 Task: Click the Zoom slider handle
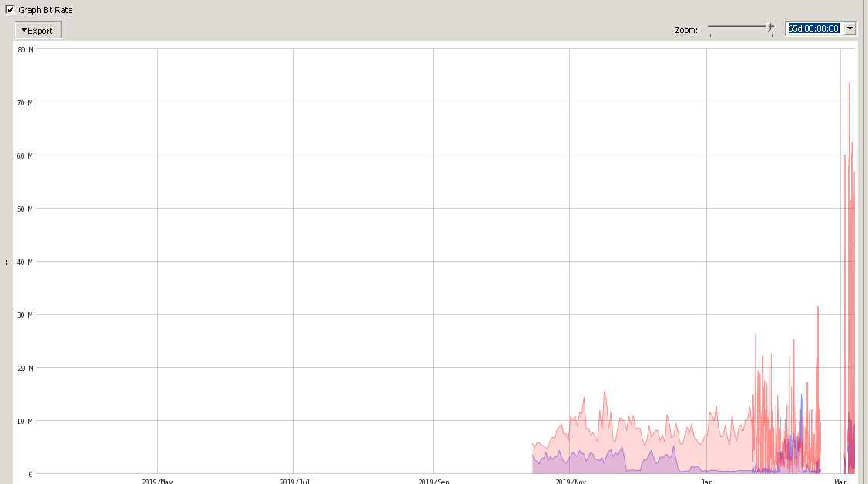pos(769,28)
